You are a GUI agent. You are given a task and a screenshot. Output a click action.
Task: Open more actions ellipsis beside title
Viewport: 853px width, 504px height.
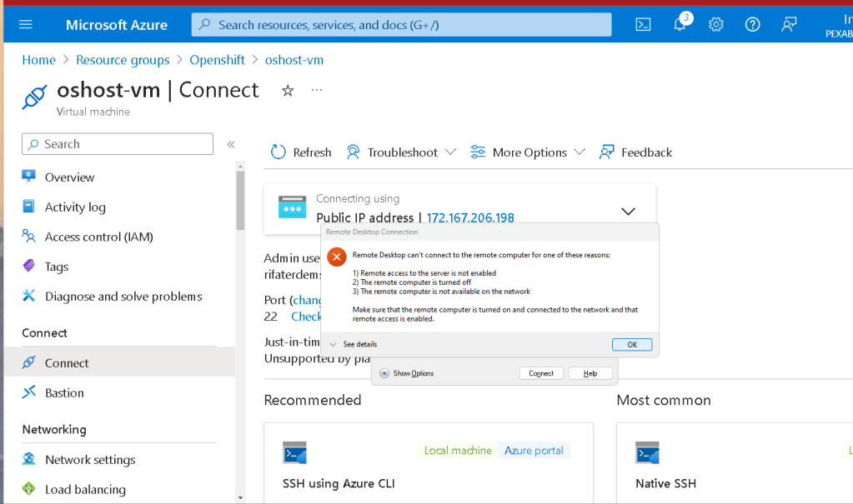tap(317, 90)
